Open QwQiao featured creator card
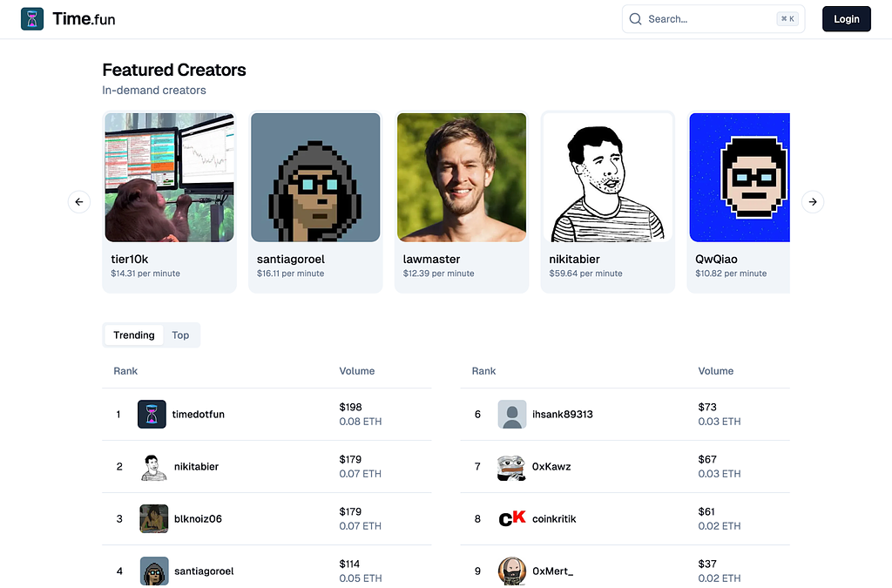The height and width of the screenshot is (588, 892). [x=739, y=202]
